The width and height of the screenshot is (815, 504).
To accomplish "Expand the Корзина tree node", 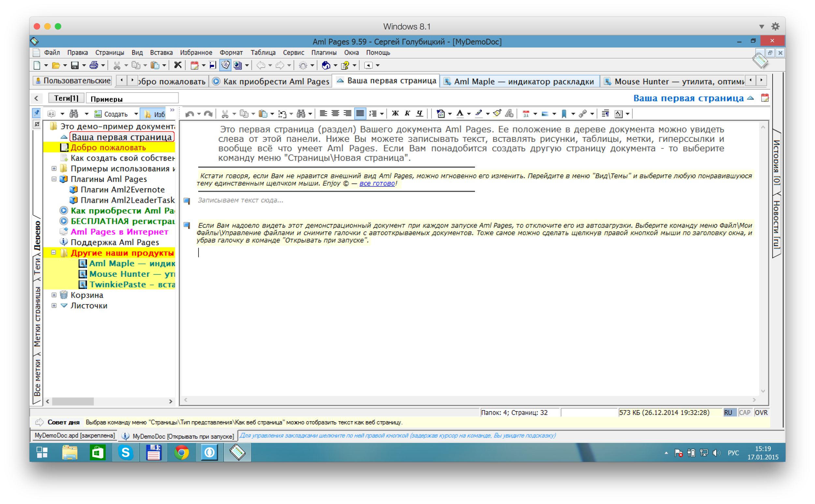I will pyautogui.click(x=54, y=295).
